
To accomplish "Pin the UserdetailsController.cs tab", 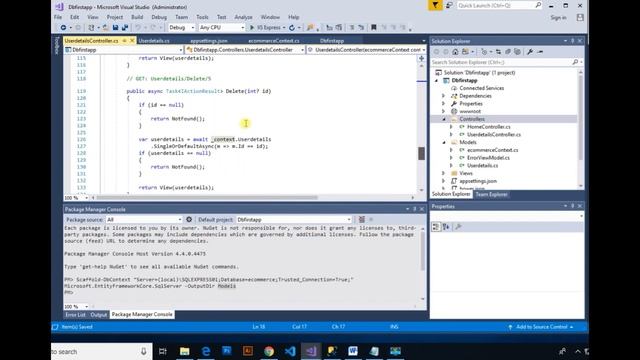I will pos(124,41).
